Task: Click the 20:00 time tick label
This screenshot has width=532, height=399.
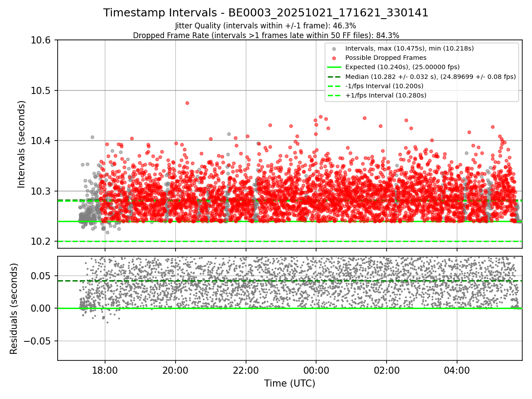Action: (x=175, y=370)
